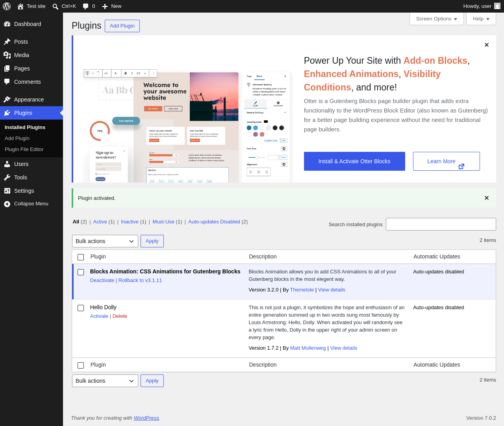This screenshot has width=504, height=426.
Task: Click Install & Activate Otter Blocks
Action: pos(354,161)
